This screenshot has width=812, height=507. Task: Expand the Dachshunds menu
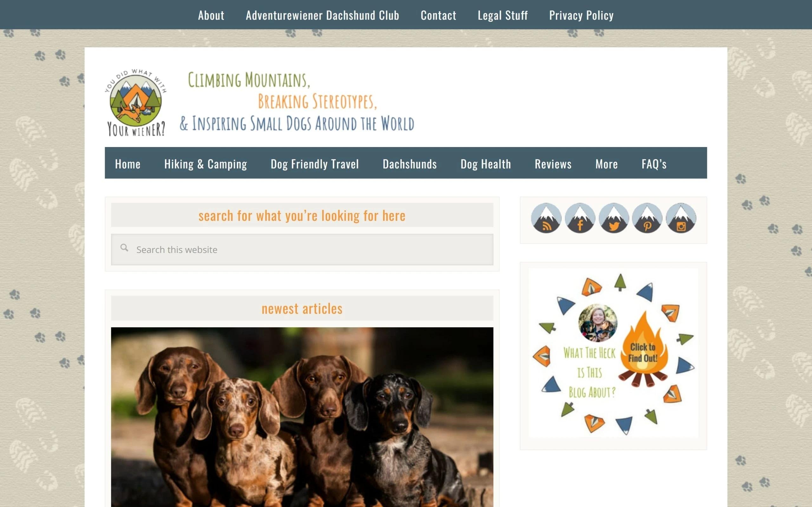coord(410,164)
